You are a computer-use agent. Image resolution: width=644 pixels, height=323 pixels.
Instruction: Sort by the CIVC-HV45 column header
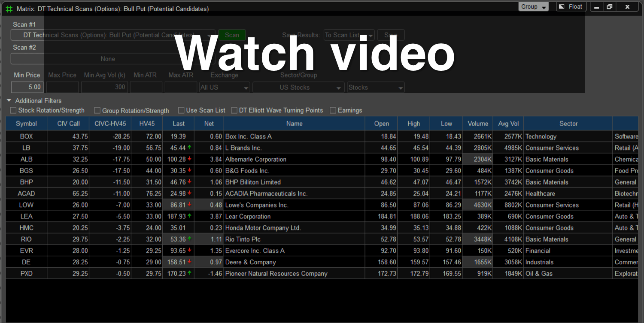[110, 124]
